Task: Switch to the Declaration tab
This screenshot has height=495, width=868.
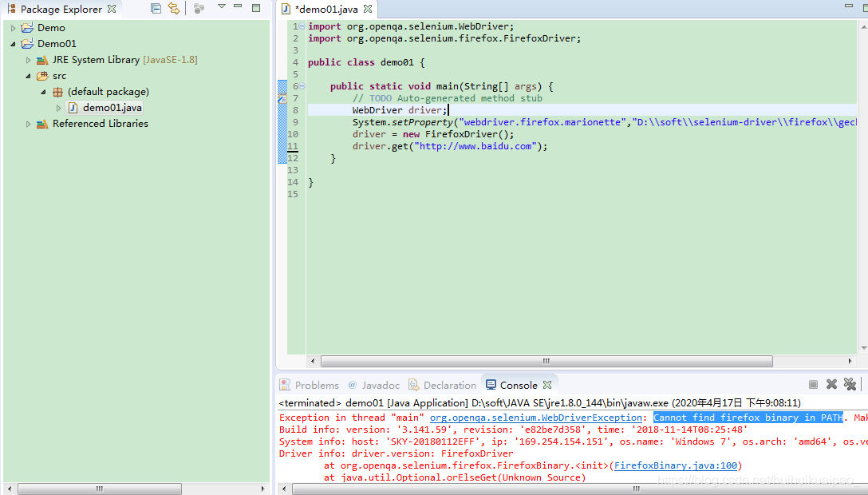Action: [449, 384]
